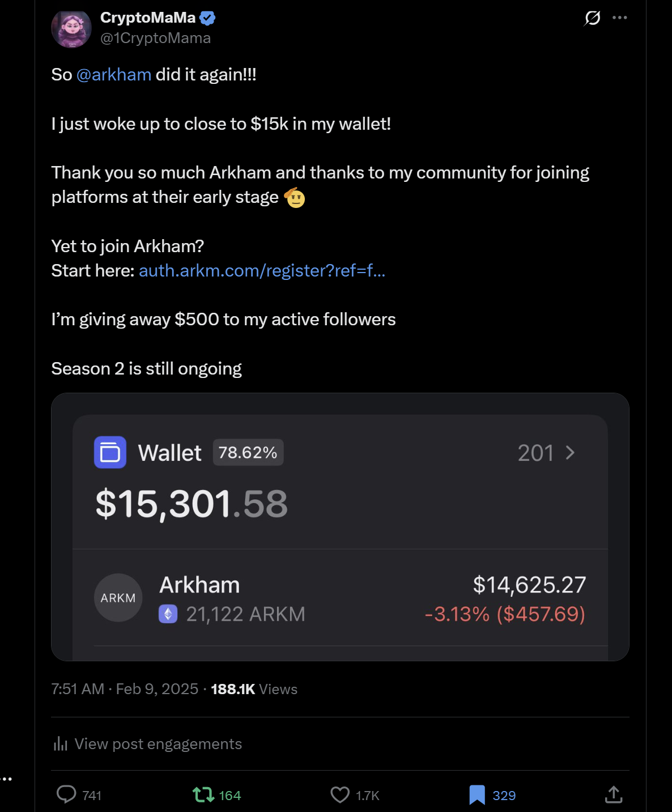Click the View post engagements link

pos(158,743)
